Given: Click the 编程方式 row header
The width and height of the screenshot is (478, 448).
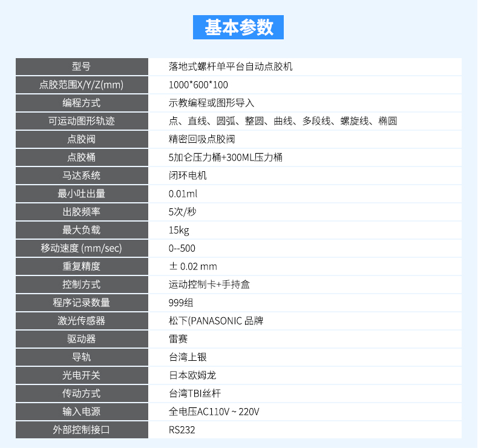Looking at the screenshot, I should tap(82, 103).
